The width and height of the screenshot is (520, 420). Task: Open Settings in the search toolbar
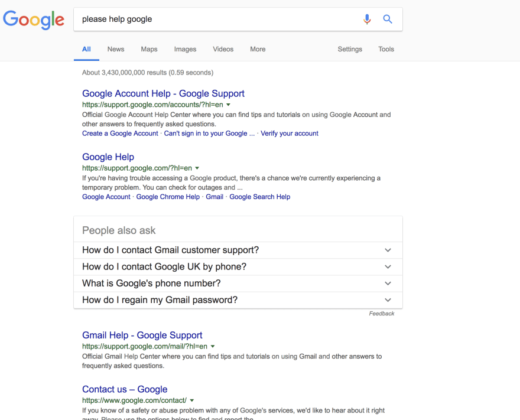pos(350,49)
